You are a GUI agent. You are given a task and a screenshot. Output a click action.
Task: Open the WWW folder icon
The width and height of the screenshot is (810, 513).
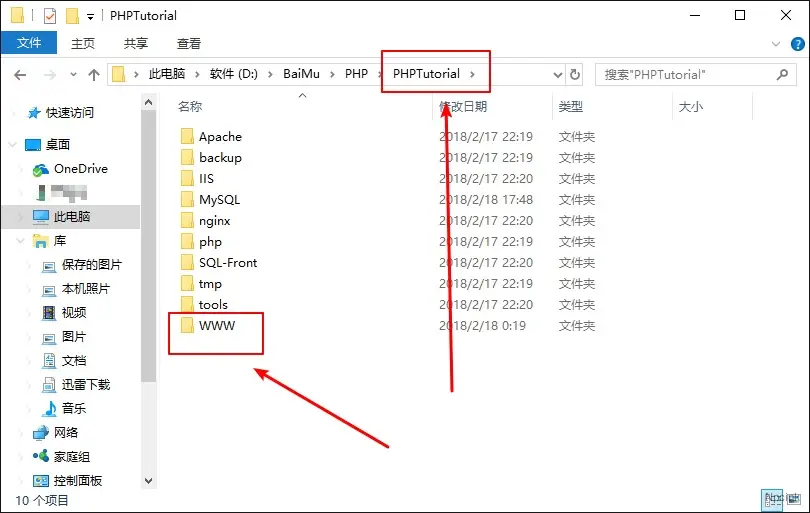click(x=186, y=326)
